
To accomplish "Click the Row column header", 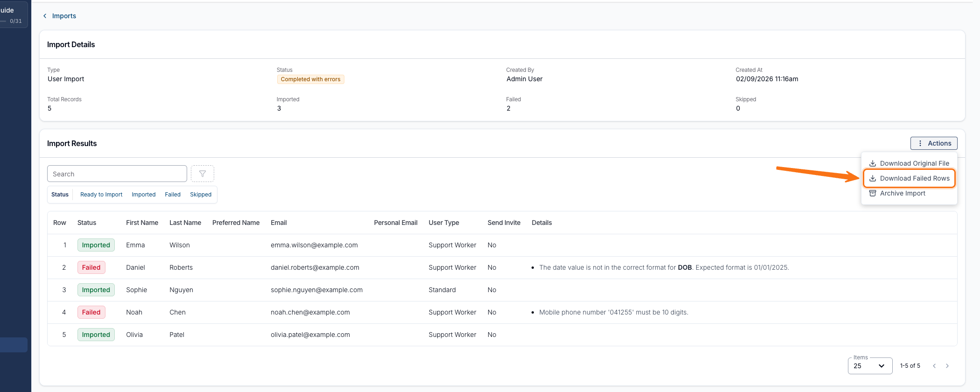I will point(60,223).
